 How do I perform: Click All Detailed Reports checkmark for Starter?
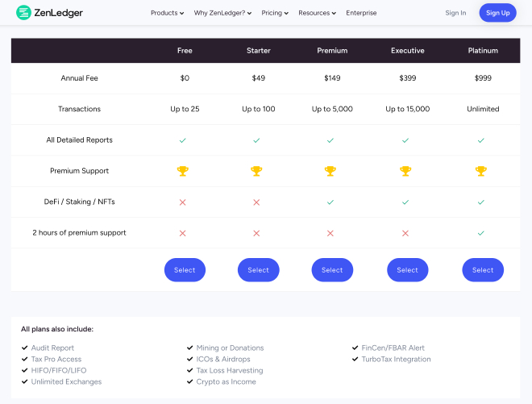pyautogui.click(x=256, y=140)
